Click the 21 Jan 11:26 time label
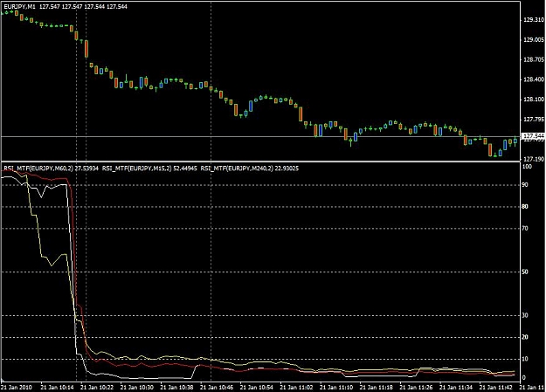 pyautogui.click(x=416, y=387)
